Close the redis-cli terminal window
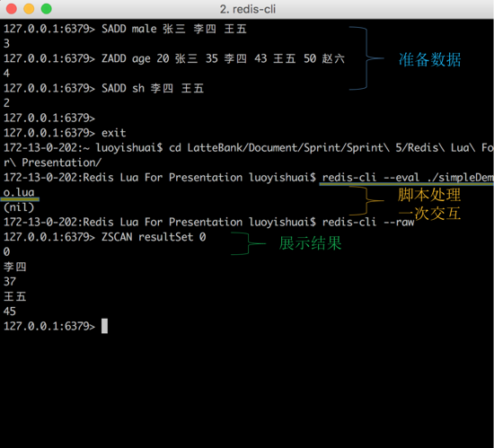494x448 pixels. [12, 9]
